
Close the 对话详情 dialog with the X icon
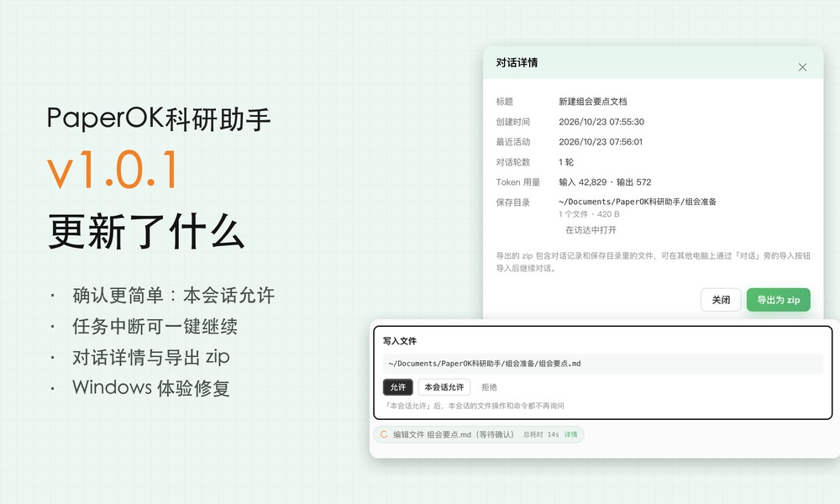[x=802, y=67]
